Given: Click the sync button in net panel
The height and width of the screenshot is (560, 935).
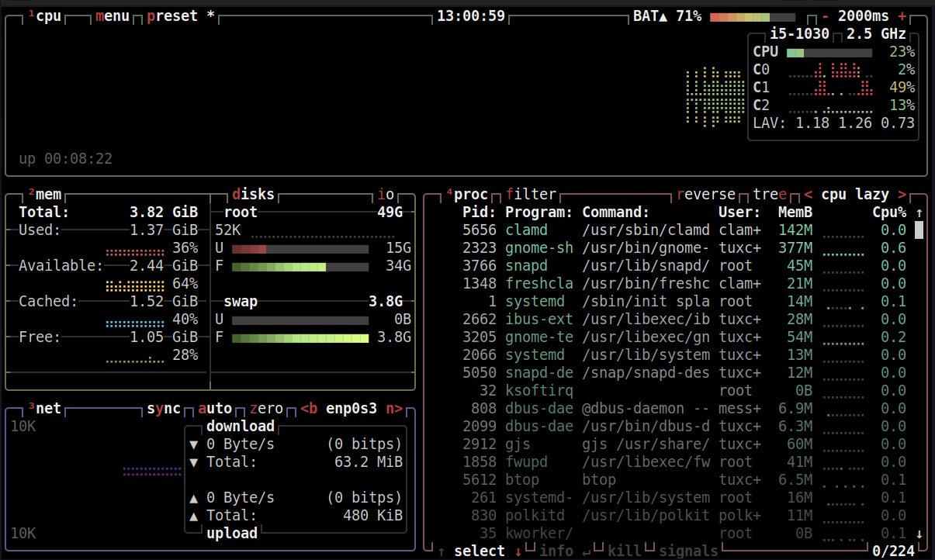Looking at the screenshot, I should pos(164,409).
